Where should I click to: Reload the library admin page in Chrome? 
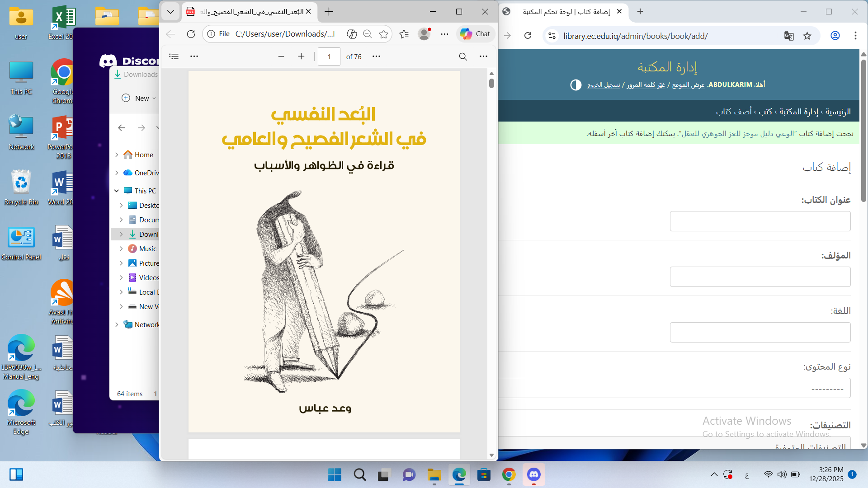point(528,36)
